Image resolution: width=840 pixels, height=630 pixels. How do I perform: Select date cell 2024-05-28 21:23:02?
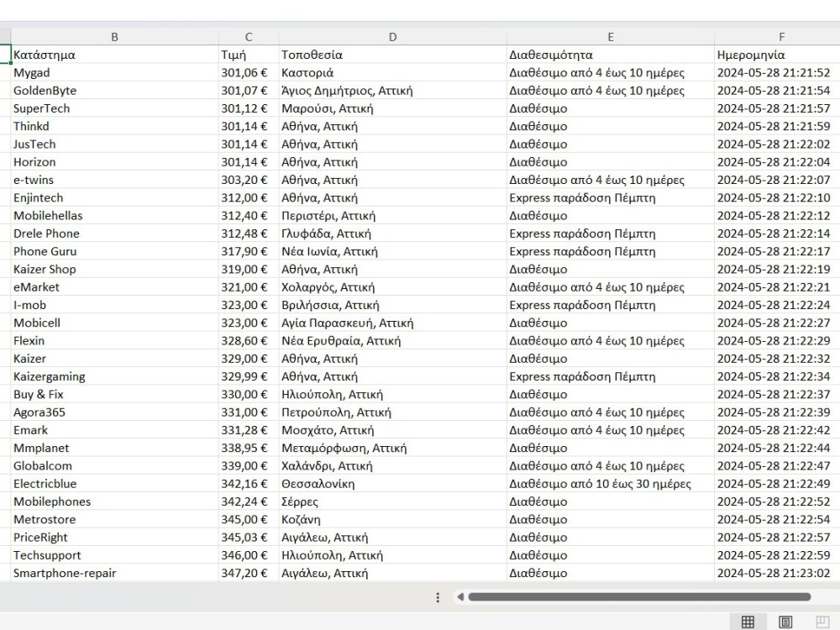(x=777, y=573)
